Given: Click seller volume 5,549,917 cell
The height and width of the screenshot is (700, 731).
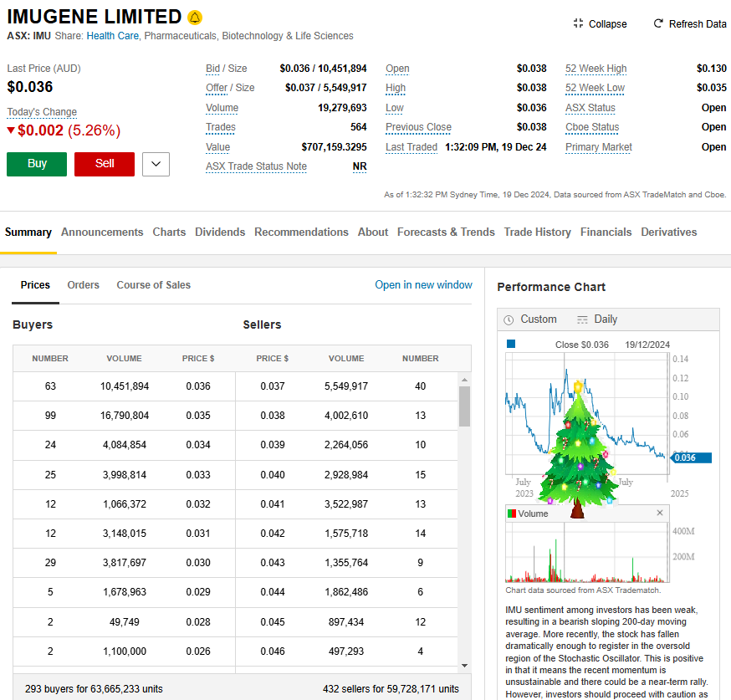Looking at the screenshot, I should pyautogui.click(x=346, y=386).
